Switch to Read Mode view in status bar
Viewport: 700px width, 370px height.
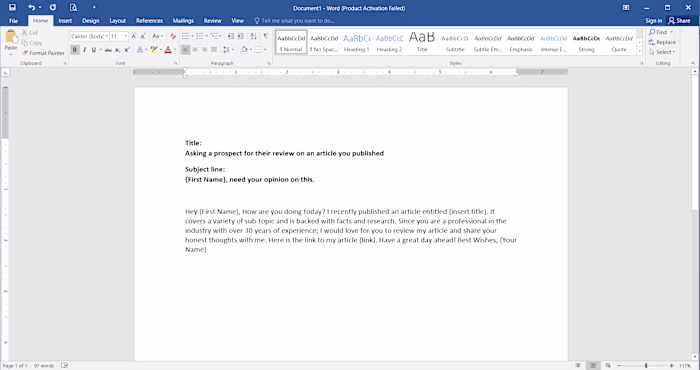pos(578,366)
